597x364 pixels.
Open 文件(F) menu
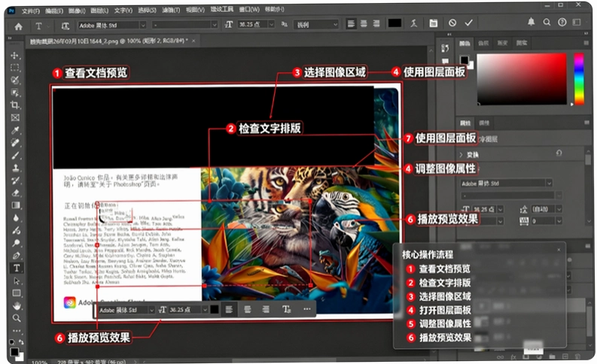click(x=30, y=11)
